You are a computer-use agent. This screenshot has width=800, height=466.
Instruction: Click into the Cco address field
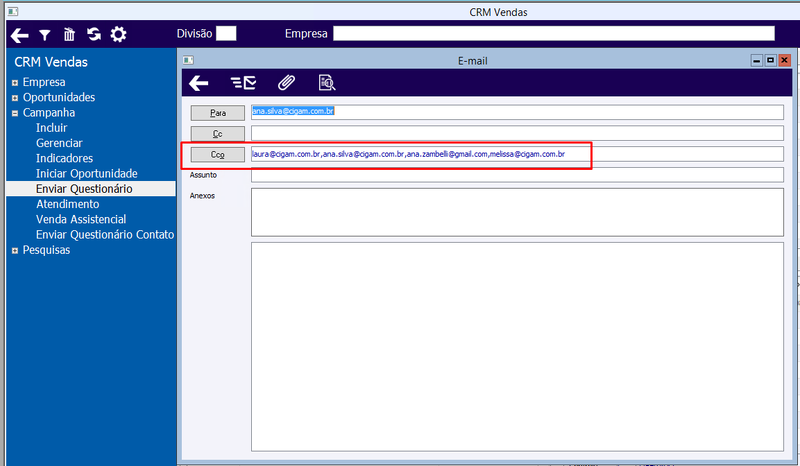click(x=517, y=154)
